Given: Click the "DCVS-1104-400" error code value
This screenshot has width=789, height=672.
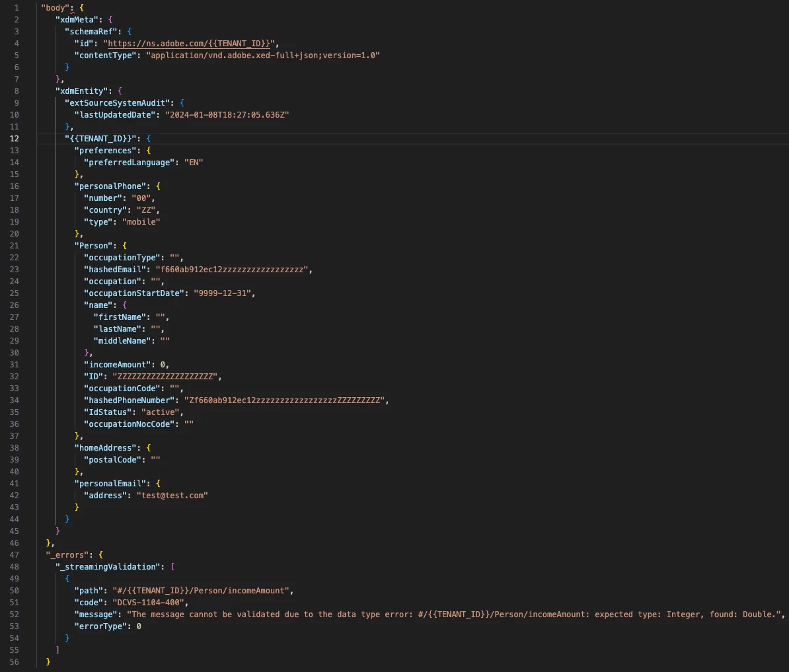Looking at the screenshot, I should point(149,603).
